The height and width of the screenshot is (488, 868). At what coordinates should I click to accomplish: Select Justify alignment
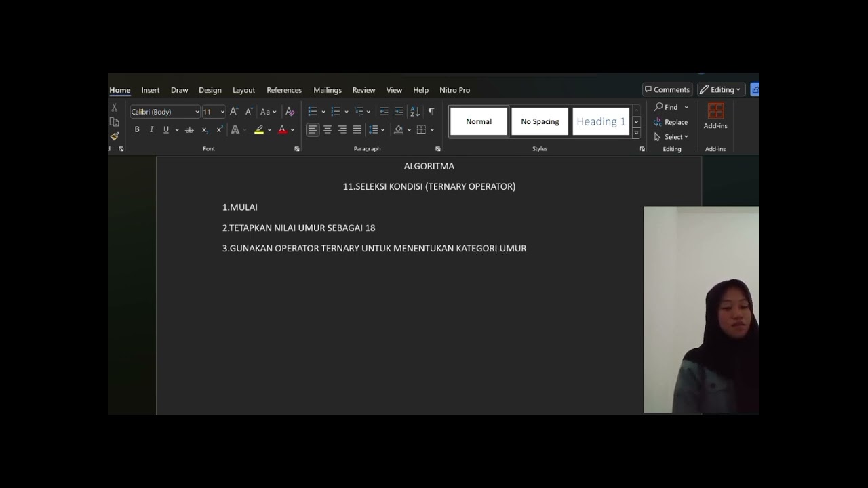point(357,129)
